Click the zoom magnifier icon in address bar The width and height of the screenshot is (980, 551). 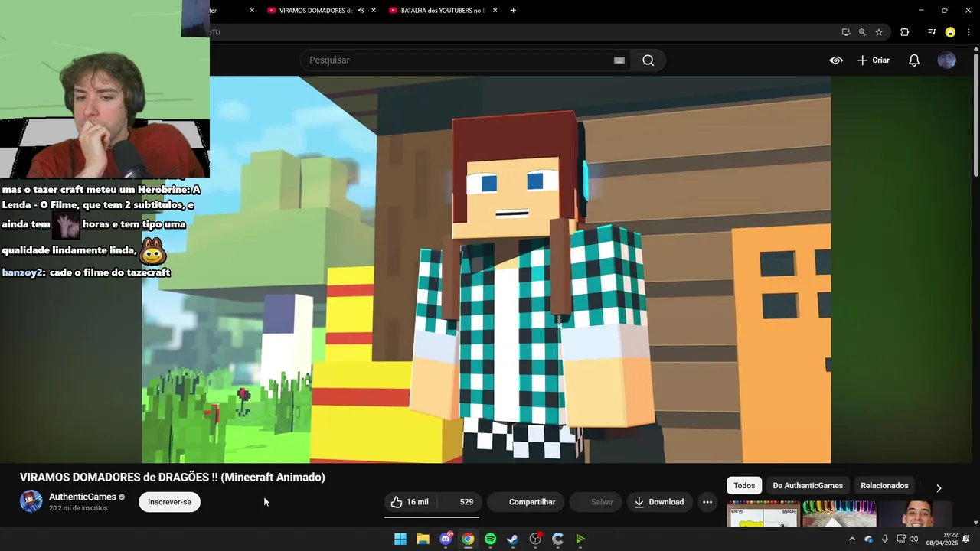click(x=862, y=32)
